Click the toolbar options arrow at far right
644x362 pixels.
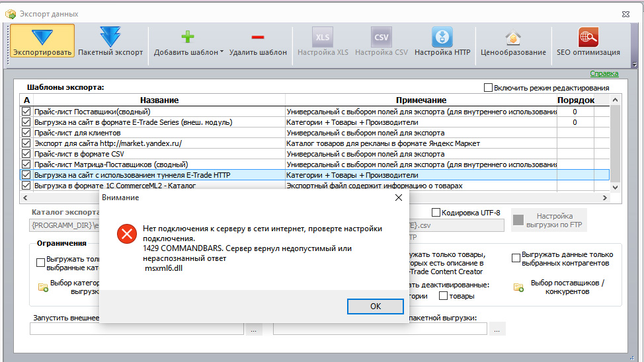pyautogui.click(x=635, y=65)
